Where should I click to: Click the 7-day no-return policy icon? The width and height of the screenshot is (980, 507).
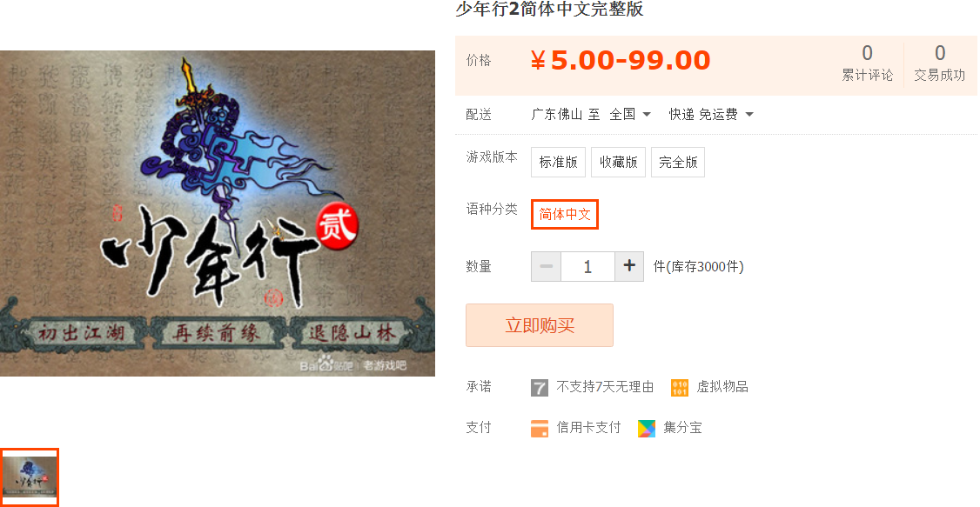point(540,388)
